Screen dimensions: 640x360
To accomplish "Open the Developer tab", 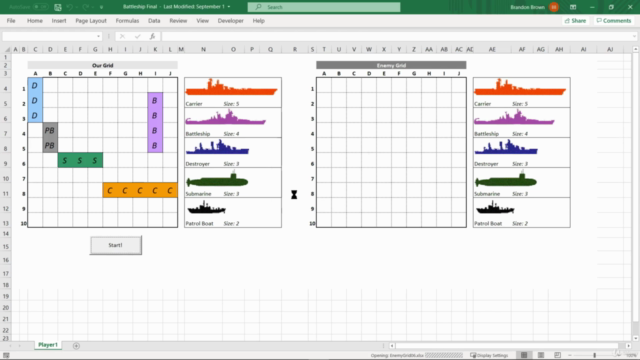I will tap(230, 20).
